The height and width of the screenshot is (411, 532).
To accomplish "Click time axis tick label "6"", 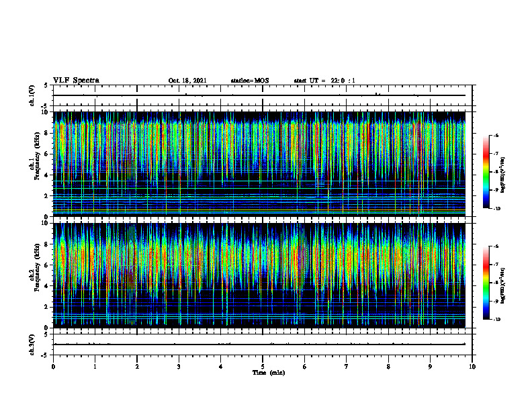I will click(305, 367).
